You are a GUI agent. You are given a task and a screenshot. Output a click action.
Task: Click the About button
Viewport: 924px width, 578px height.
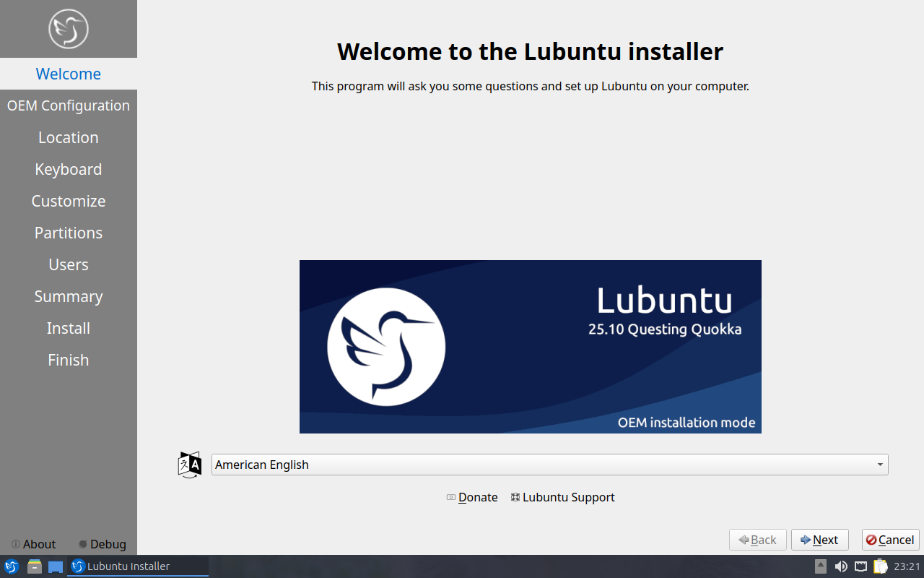(33, 544)
